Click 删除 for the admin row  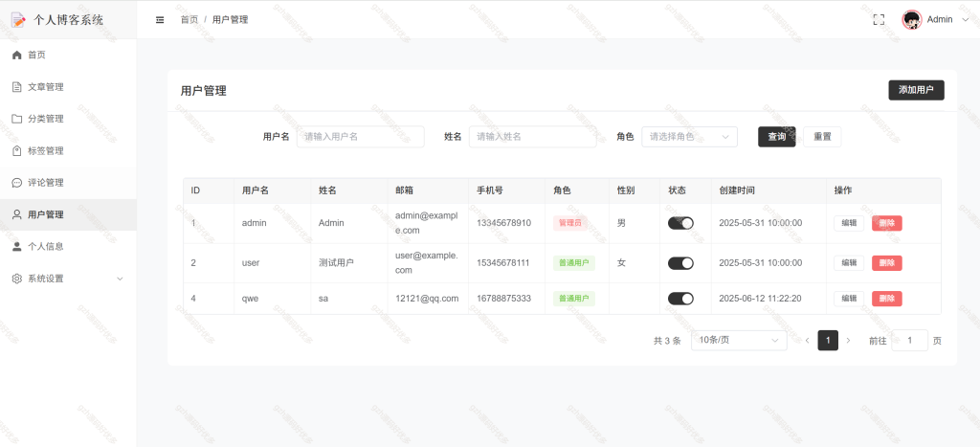[x=887, y=223]
